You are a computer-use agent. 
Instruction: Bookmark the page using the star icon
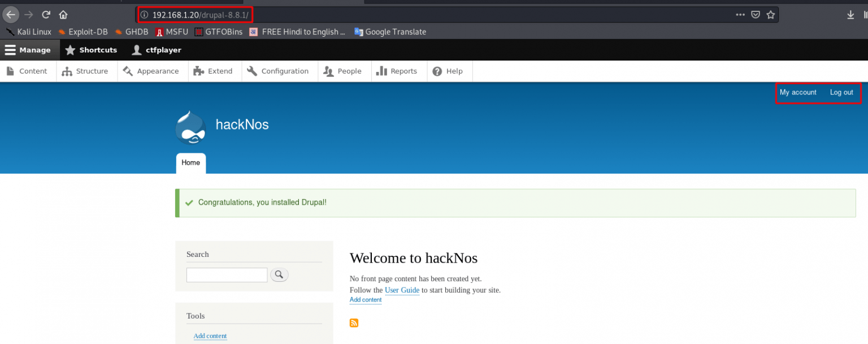(770, 14)
